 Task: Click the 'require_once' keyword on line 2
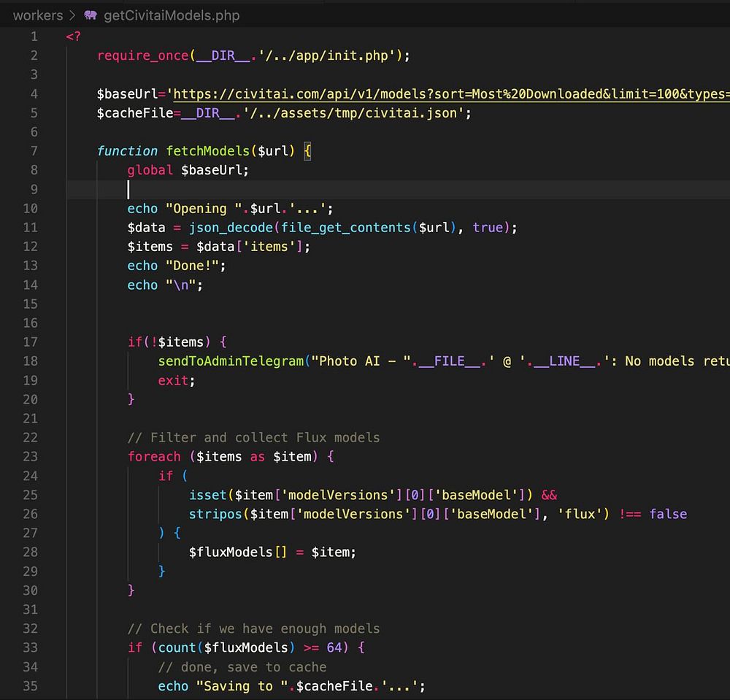pos(142,56)
